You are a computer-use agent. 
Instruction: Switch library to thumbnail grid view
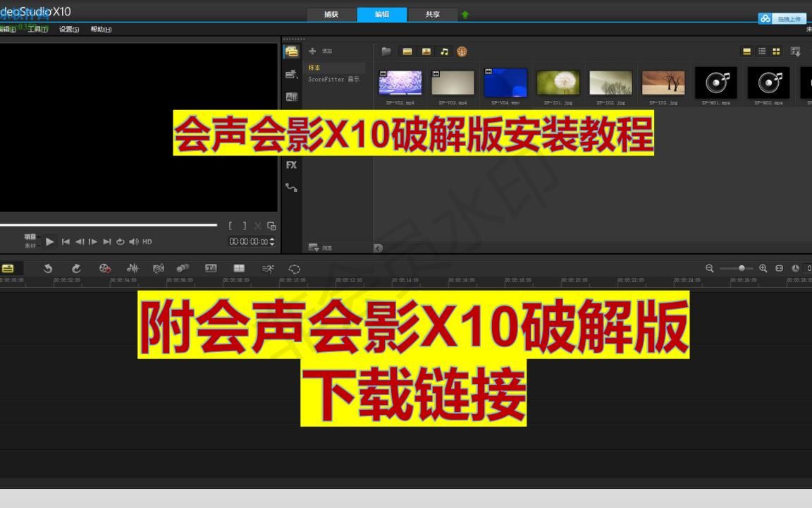coord(776,52)
